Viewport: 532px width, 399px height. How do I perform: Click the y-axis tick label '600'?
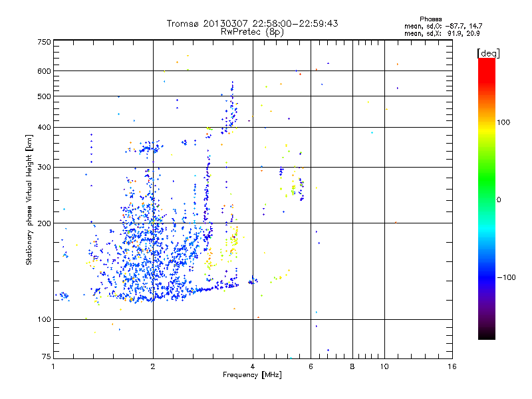click(44, 71)
